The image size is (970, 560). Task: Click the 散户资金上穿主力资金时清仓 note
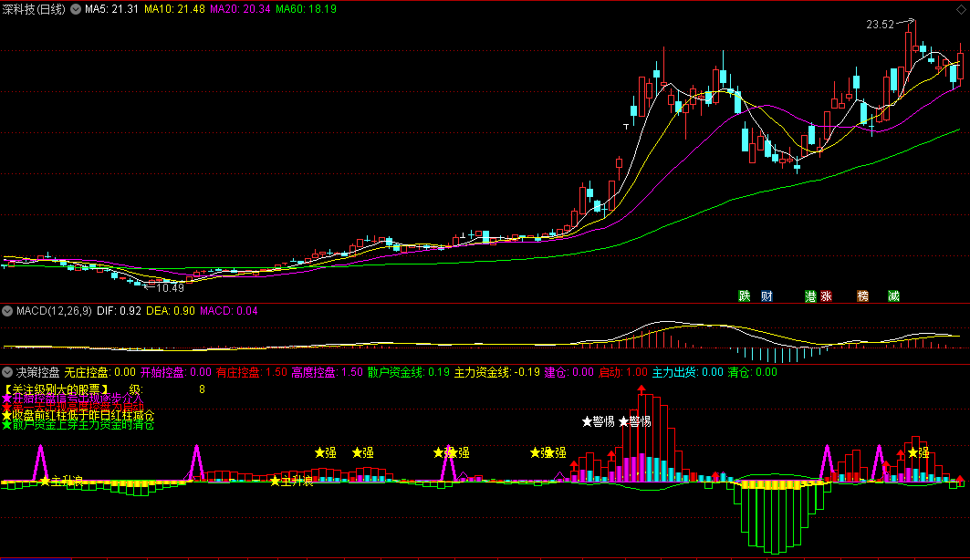78,425
